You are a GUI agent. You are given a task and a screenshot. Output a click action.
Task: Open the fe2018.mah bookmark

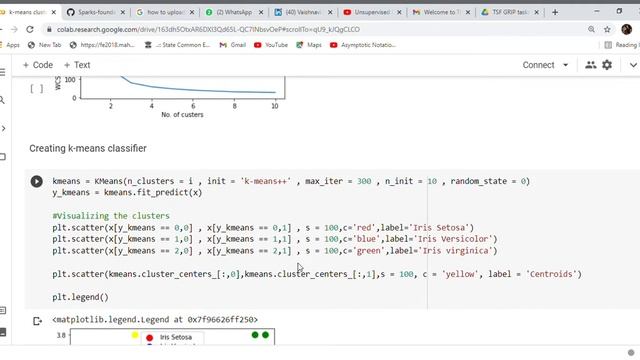coord(102,45)
